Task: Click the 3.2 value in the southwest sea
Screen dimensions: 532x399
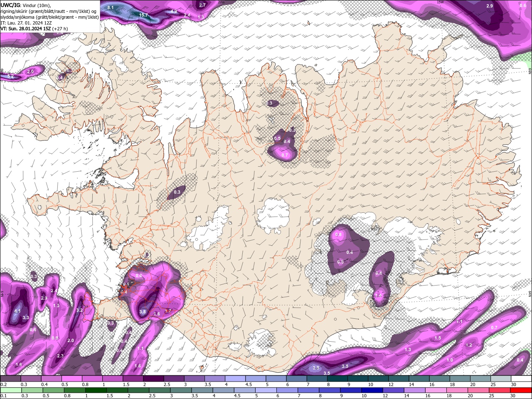Action: [x=80, y=310]
